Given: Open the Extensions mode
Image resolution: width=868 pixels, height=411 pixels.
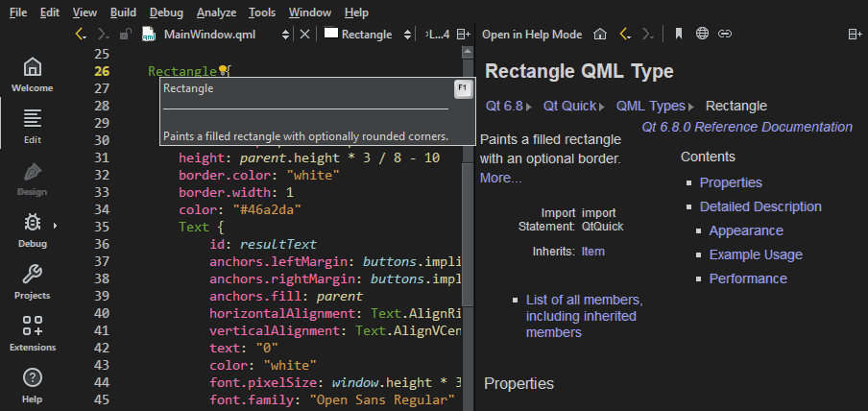Looking at the screenshot, I should point(33,333).
